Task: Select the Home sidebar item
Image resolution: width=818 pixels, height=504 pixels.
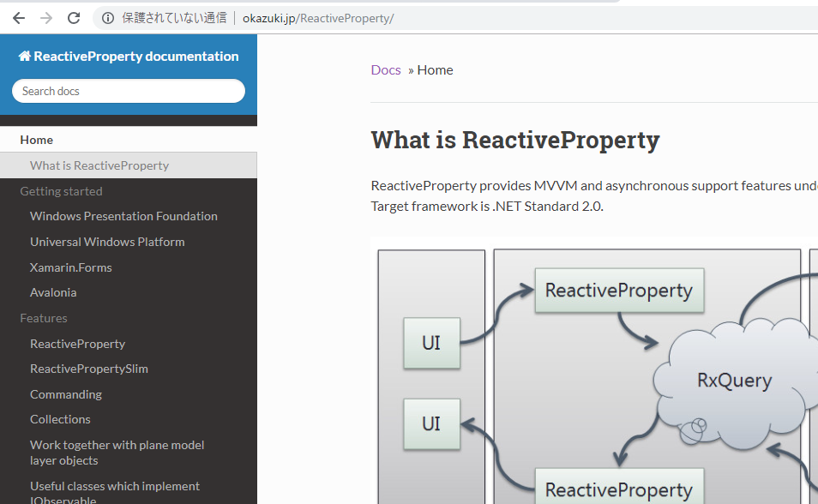Action: (x=129, y=140)
